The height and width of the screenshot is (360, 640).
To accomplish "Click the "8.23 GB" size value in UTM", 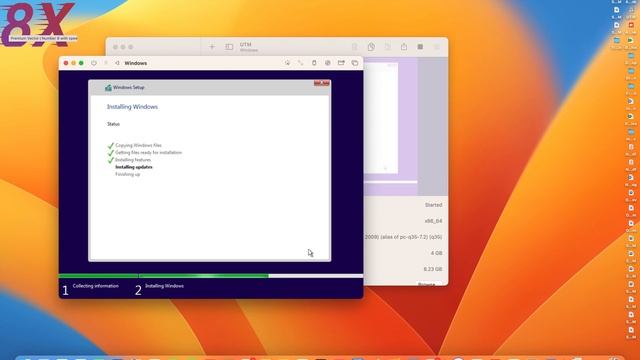I will [433, 269].
